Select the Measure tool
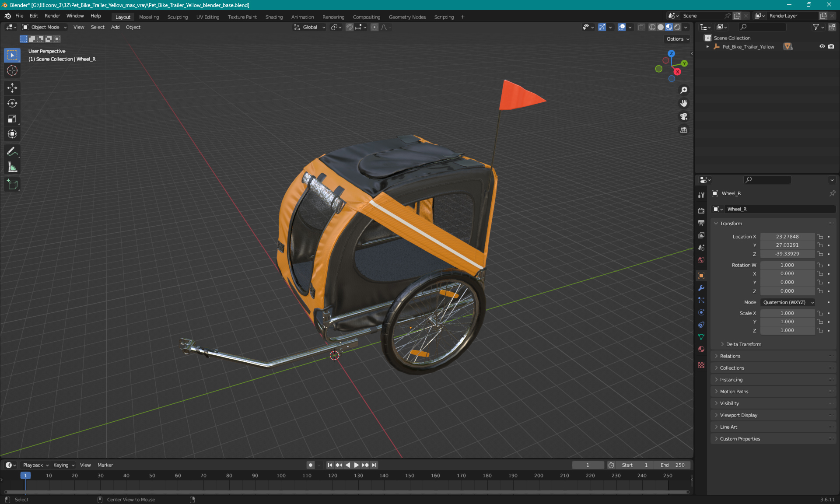This screenshot has height=504, width=840. [x=12, y=167]
